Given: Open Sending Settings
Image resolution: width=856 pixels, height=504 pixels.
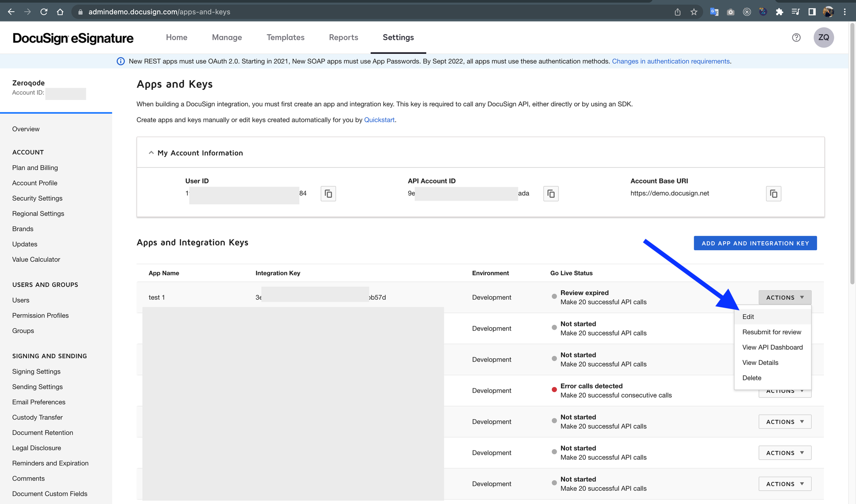Looking at the screenshot, I should pos(38,387).
